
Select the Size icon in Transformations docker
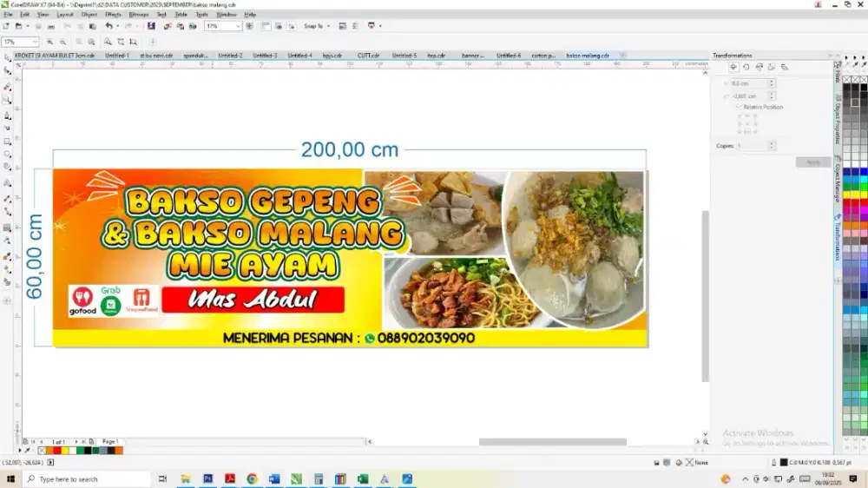[x=772, y=67]
